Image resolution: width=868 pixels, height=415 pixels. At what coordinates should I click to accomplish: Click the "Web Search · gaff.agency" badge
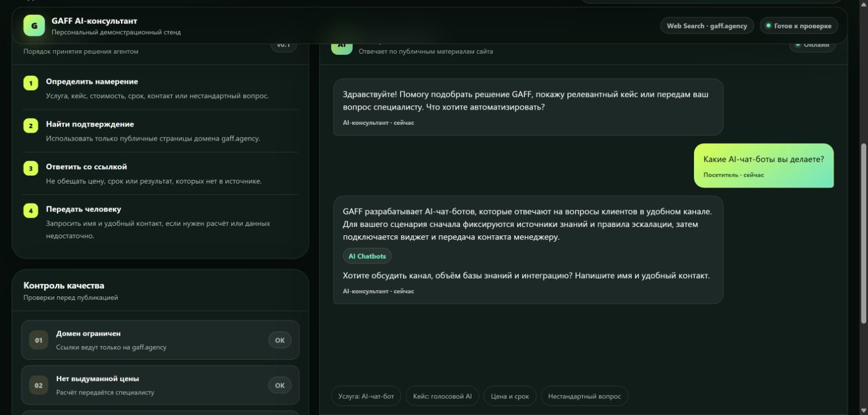(x=707, y=26)
